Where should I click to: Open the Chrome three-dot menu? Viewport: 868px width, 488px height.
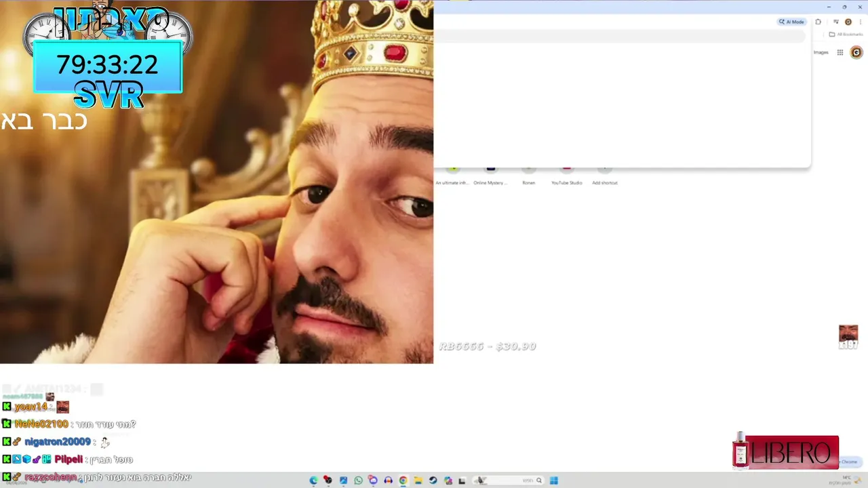pyautogui.click(x=861, y=22)
